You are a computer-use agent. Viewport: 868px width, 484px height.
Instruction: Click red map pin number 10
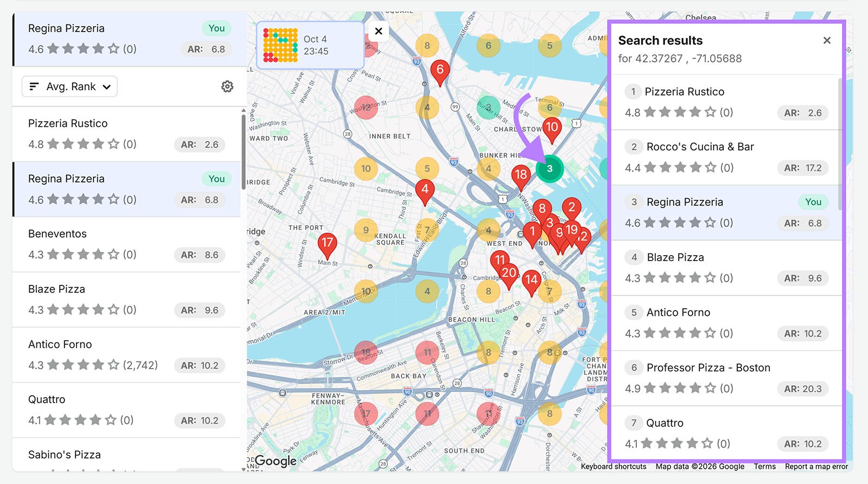point(552,130)
